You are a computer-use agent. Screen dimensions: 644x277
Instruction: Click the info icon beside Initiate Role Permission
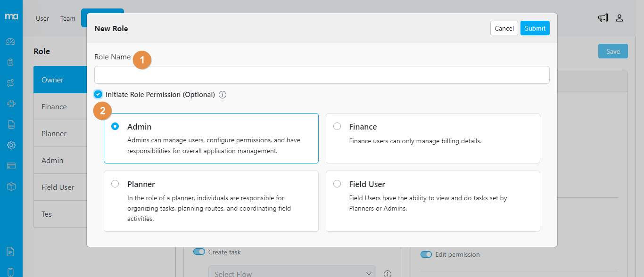tap(223, 95)
